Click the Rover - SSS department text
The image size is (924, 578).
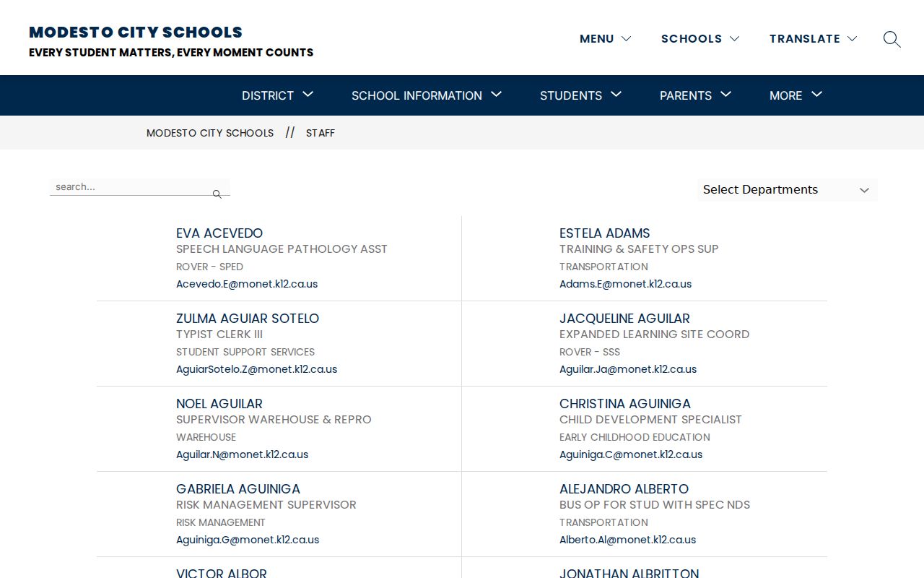(x=590, y=352)
